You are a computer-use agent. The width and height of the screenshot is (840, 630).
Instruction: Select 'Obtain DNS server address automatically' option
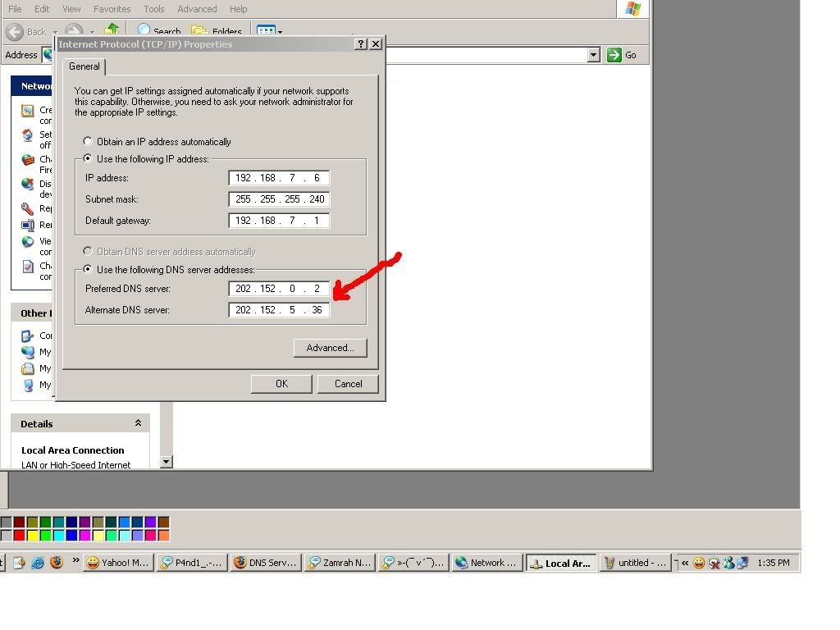[x=88, y=251]
